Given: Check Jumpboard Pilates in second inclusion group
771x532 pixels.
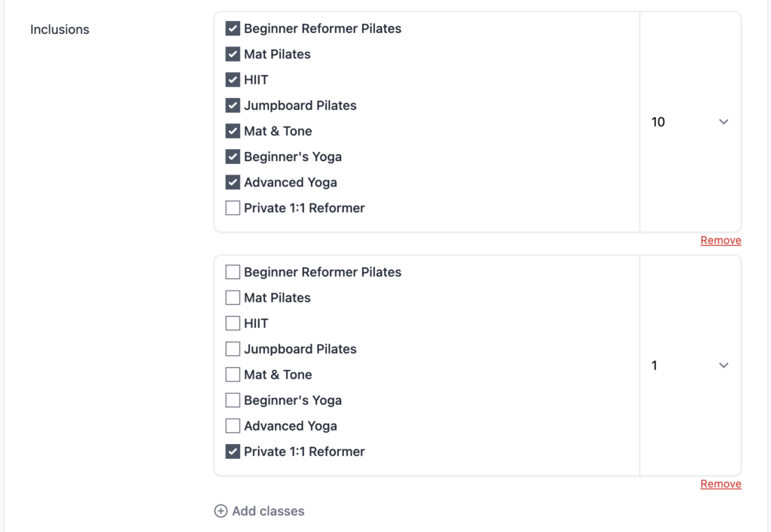Looking at the screenshot, I should [x=233, y=349].
